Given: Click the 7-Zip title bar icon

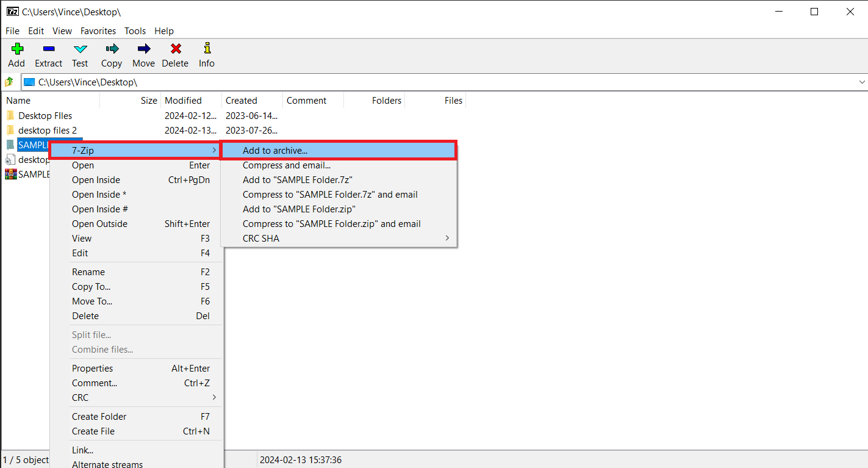Looking at the screenshot, I should pyautogui.click(x=12, y=12).
